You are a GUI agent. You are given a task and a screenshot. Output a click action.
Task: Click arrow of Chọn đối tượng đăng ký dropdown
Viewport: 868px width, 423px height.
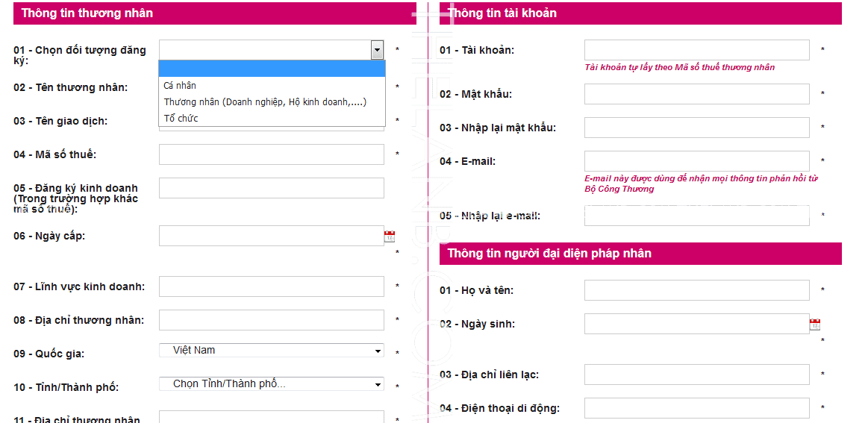coord(377,50)
